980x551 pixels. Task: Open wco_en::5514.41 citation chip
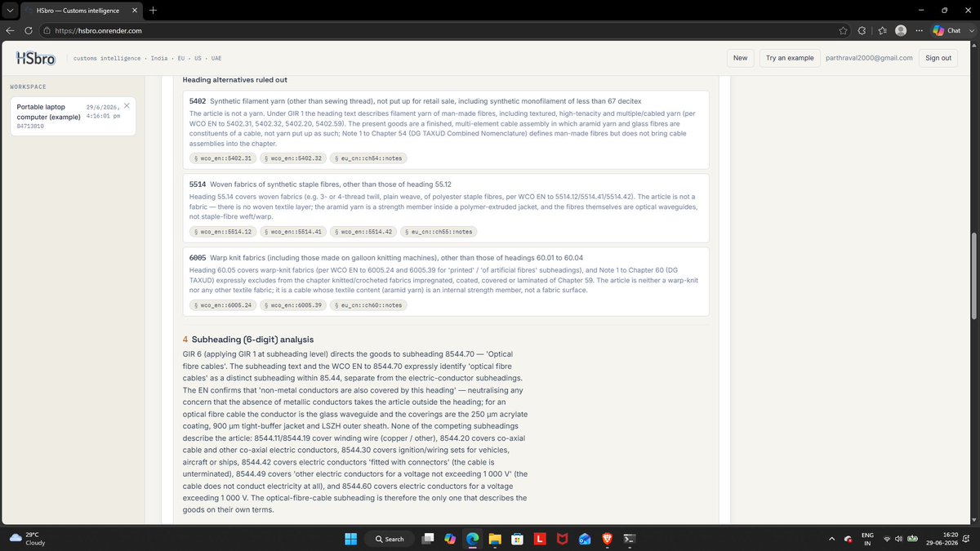pyautogui.click(x=293, y=231)
